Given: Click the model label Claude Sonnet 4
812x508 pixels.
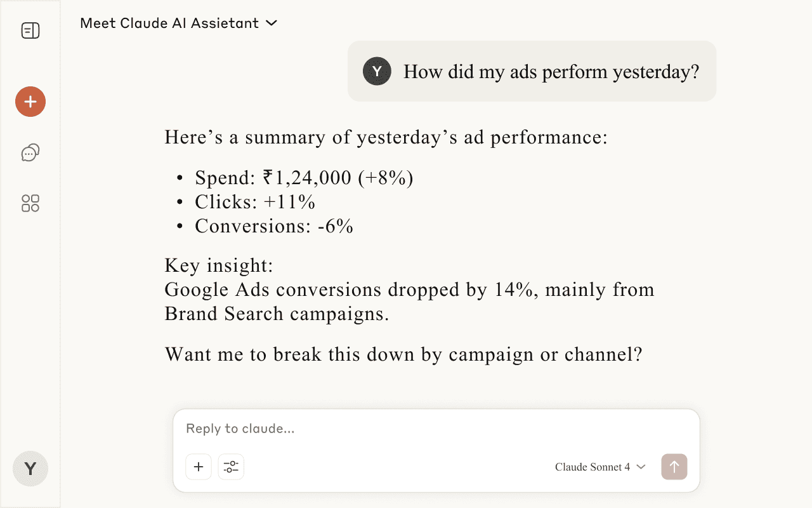Looking at the screenshot, I should point(593,467).
